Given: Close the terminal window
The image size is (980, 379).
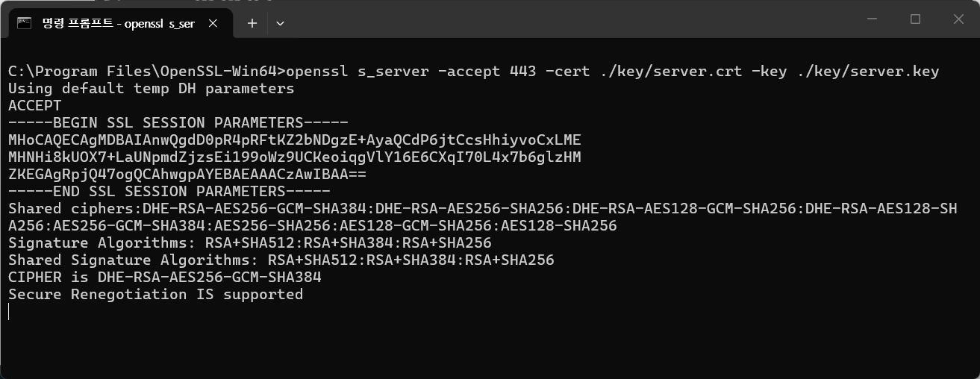Looking at the screenshot, I should click(958, 19).
